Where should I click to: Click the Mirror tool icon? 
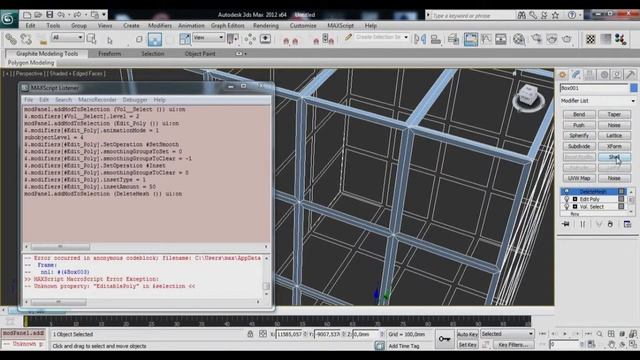420,39
